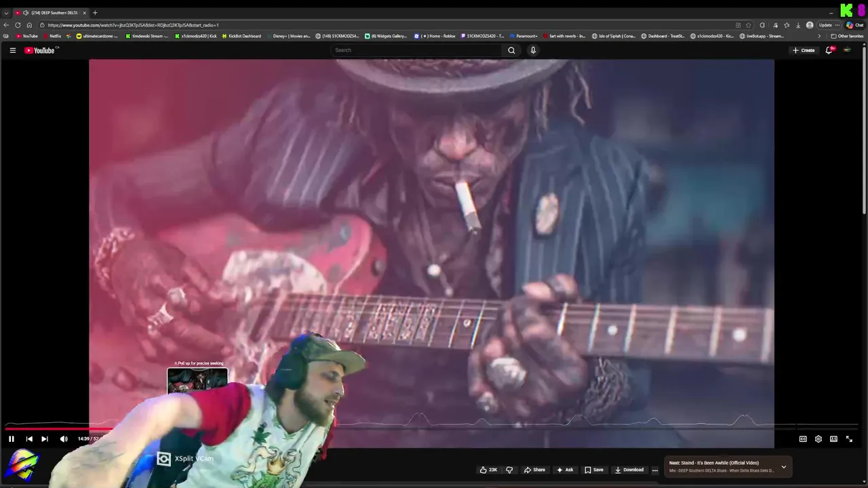
Task: Exit full screen on player
Action: click(849, 439)
